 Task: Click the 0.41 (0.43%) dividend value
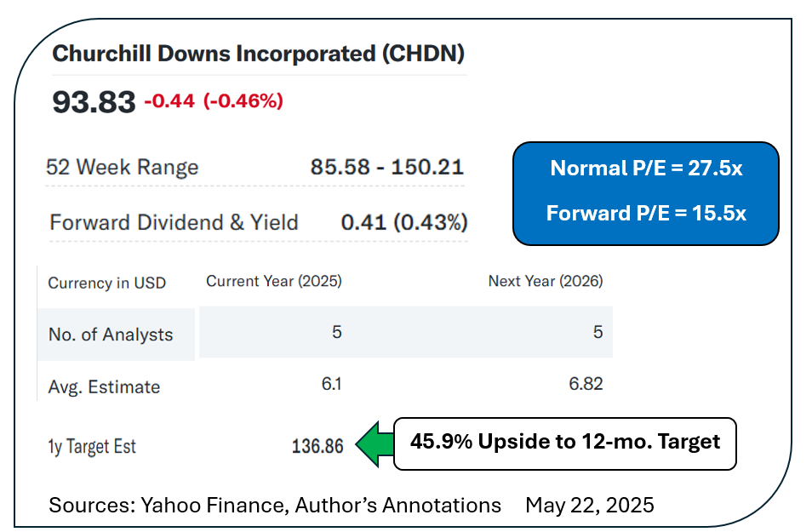tap(403, 223)
